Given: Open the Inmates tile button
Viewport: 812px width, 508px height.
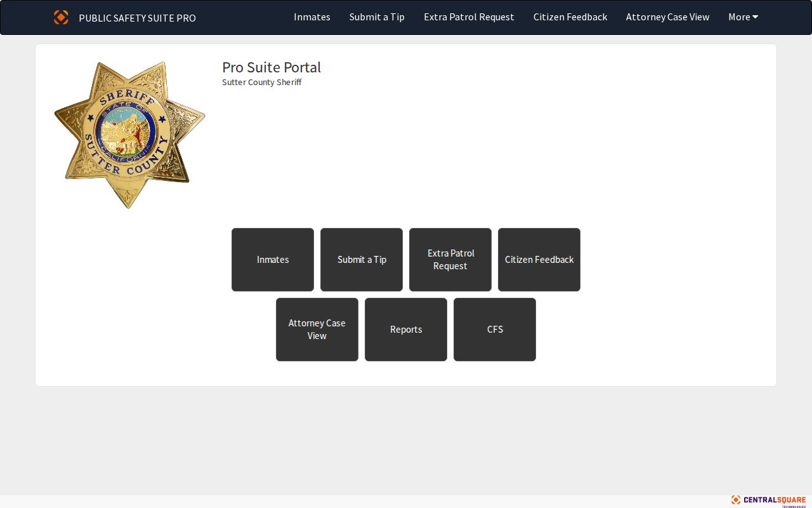Looking at the screenshot, I should (x=273, y=260).
